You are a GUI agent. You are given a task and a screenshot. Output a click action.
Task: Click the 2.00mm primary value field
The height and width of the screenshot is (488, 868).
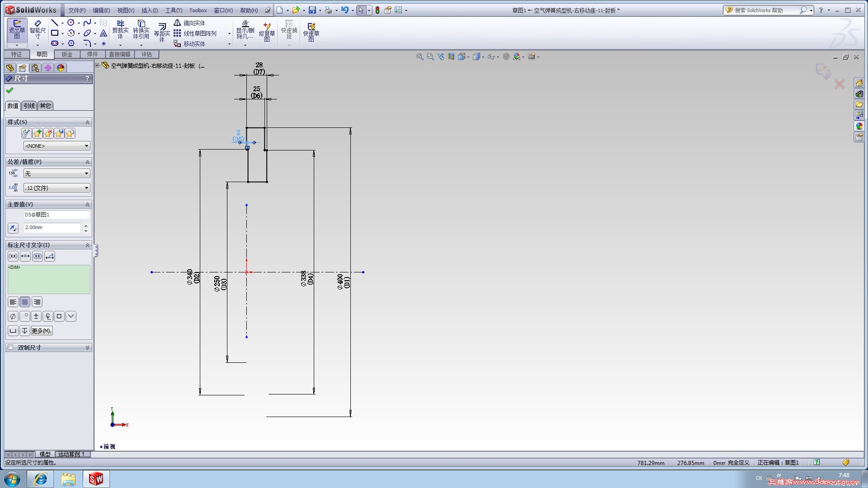[52, 228]
